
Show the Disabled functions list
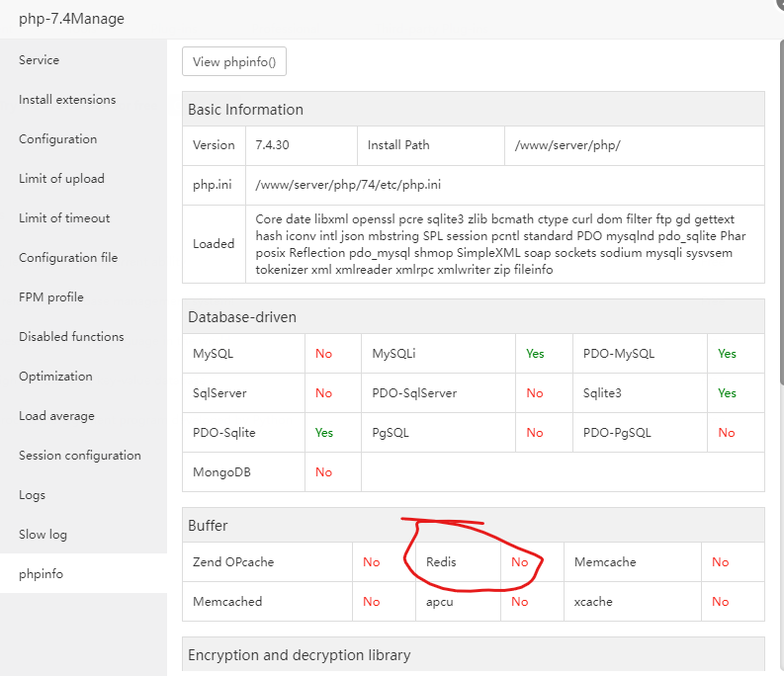pos(71,337)
